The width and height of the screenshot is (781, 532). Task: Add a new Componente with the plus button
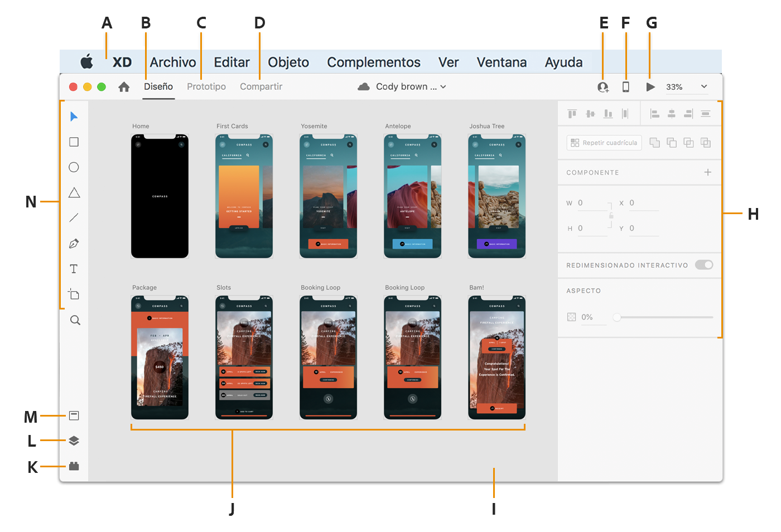(x=708, y=172)
